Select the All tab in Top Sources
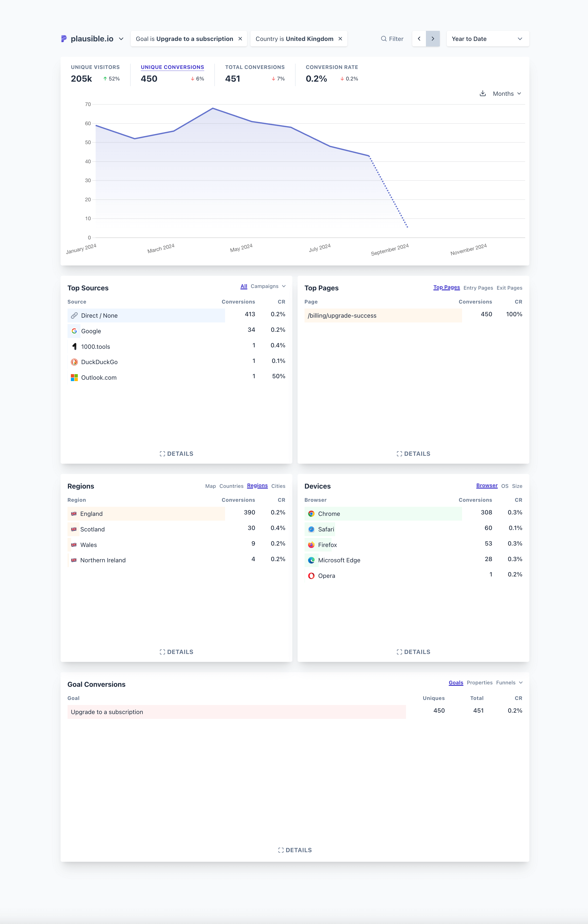This screenshot has height=924, width=588. click(x=244, y=286)
